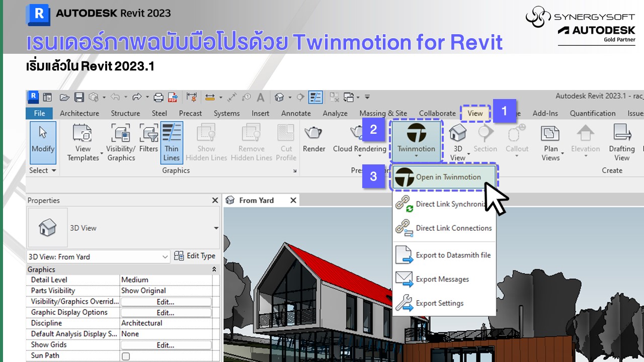Select the Render teapot tool

(x=314, y=134)
